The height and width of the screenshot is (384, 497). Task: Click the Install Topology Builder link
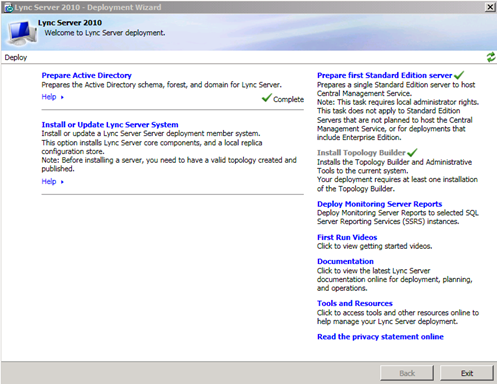click(x=361, y=153)
